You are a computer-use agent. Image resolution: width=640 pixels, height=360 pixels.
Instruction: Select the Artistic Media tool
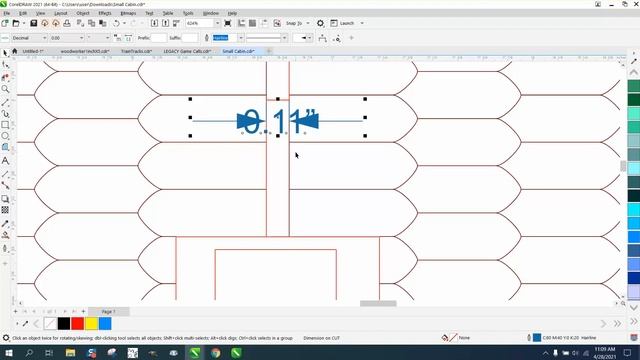click(5, 114)
